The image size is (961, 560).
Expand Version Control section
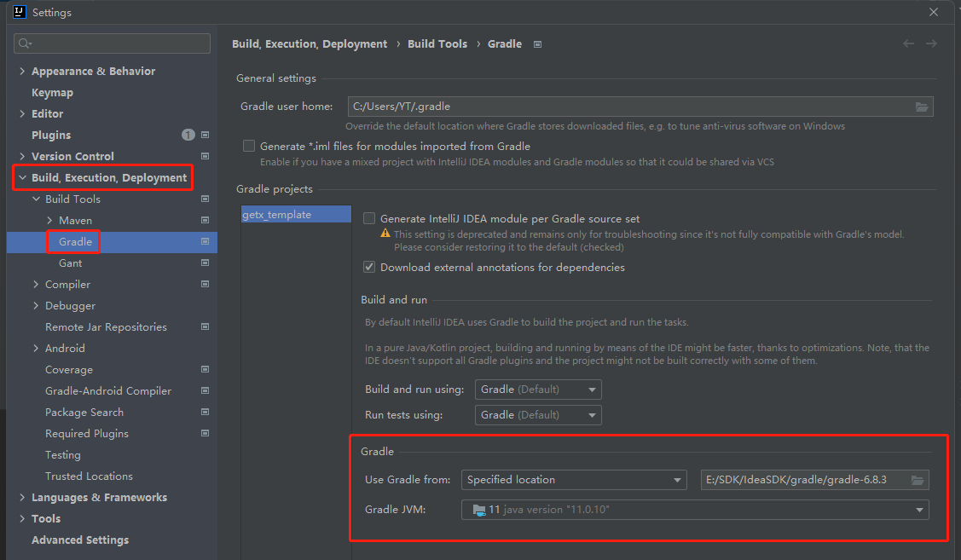coord(22,156)
